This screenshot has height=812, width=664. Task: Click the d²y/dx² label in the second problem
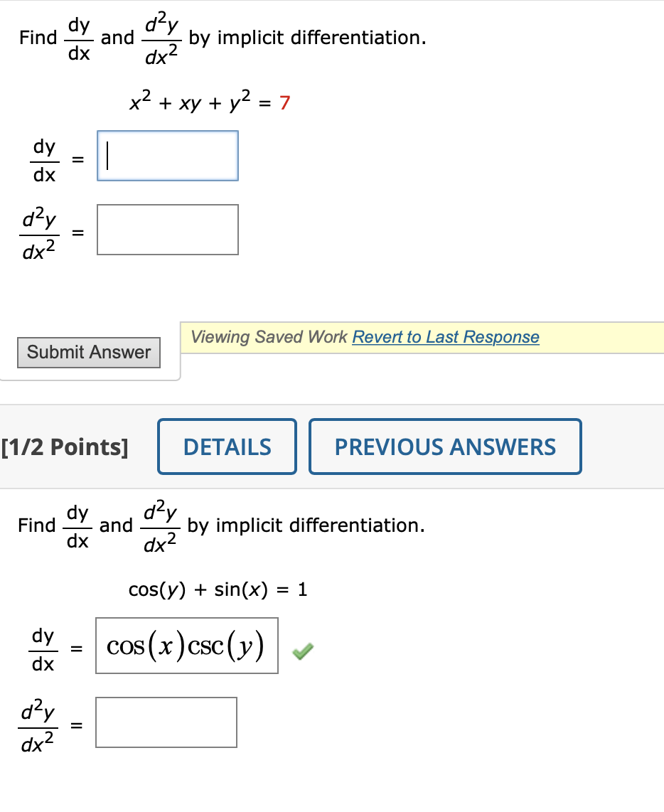[38, 722]
